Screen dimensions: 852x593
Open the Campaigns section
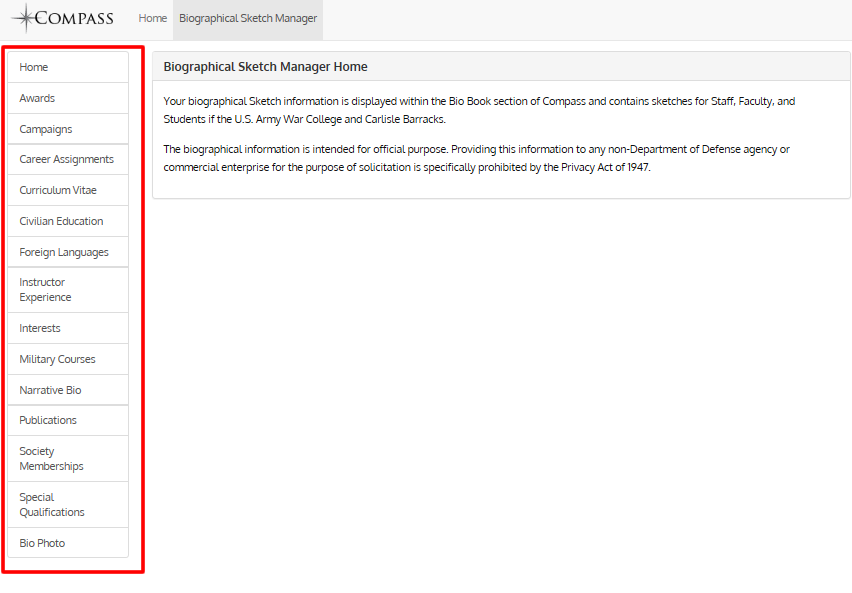coord(68,129)
